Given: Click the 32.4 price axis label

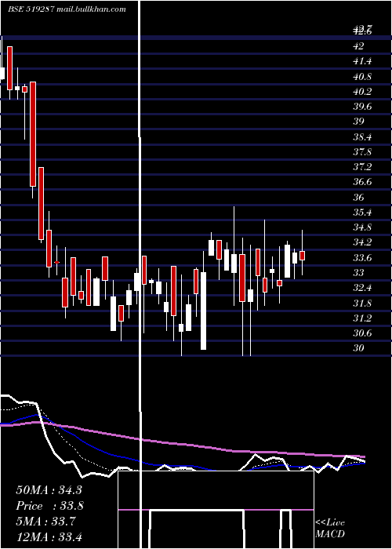Looking at the screenshot, I should pyautogui.click(x=362, y=288).
